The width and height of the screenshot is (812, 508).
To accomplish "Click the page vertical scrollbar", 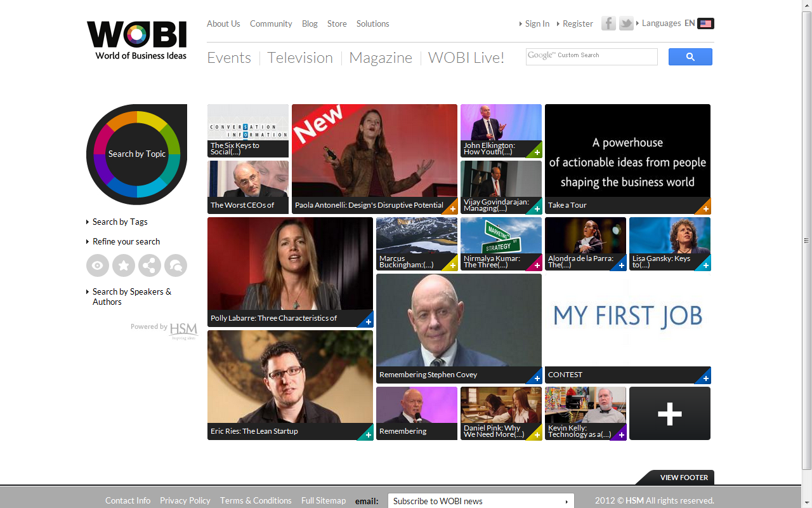I will (807, 241).
